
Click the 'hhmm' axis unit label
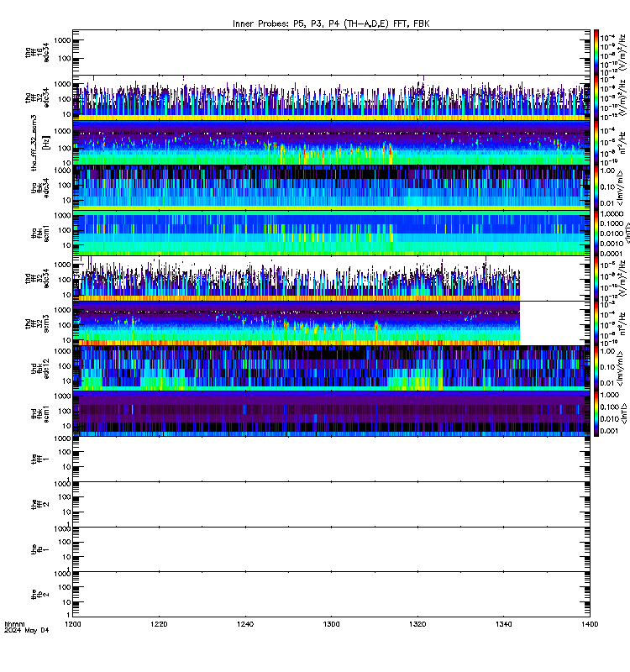(x=14, y=624)
